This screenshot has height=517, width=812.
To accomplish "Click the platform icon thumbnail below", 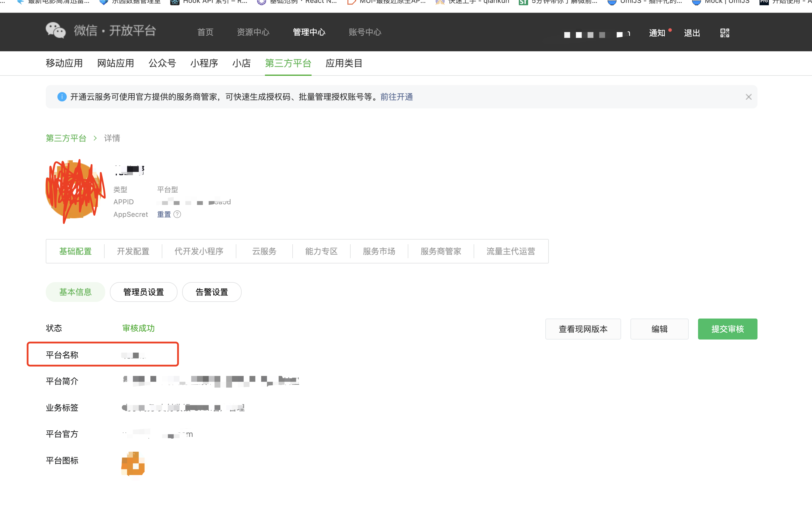I will [133, 464].
